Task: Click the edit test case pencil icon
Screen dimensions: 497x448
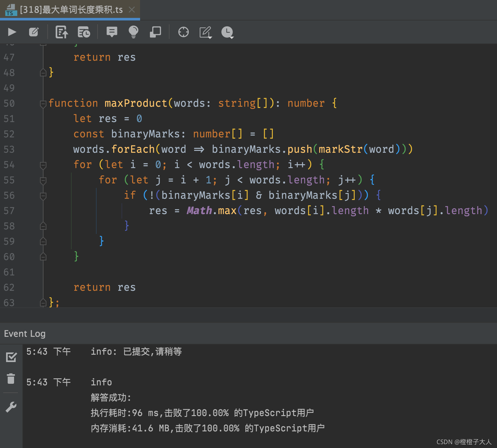Action: click(x=34, y=32)
